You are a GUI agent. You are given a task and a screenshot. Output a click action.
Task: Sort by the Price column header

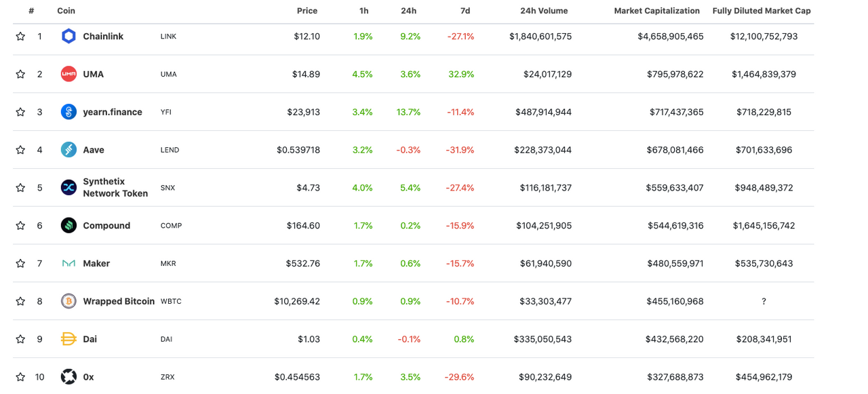[x=307, y=11]
